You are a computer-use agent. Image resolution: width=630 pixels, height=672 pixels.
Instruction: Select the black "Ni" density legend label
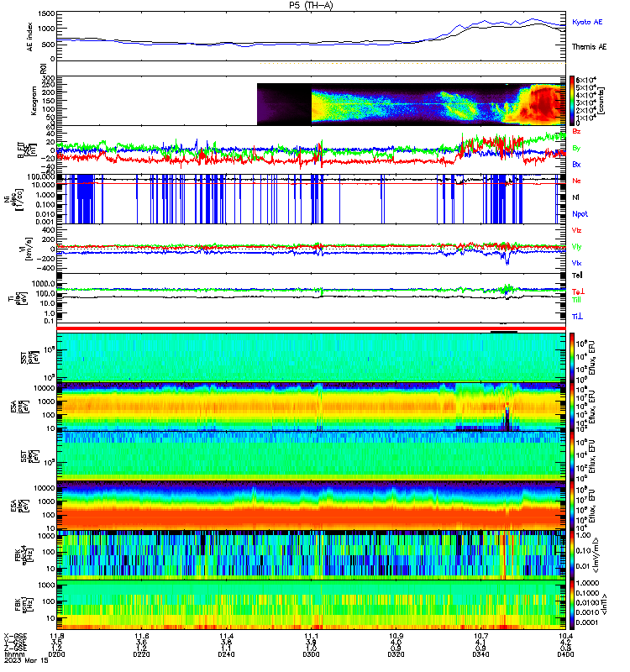click(x=575, y=197)
